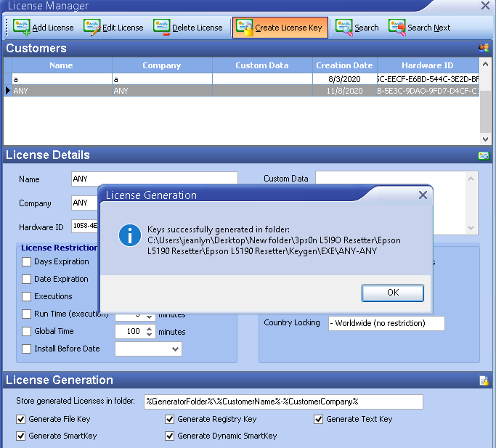Viewport: 496px width, 448px height.
Task: Click the Edit License toolbar icon
Action: [92, 27]
